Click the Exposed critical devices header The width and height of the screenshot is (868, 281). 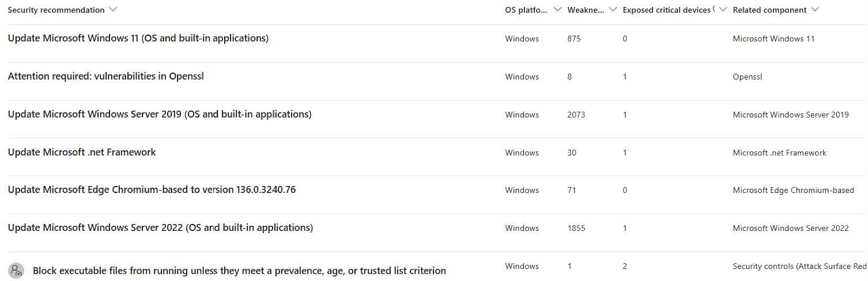tap(666, 10)
